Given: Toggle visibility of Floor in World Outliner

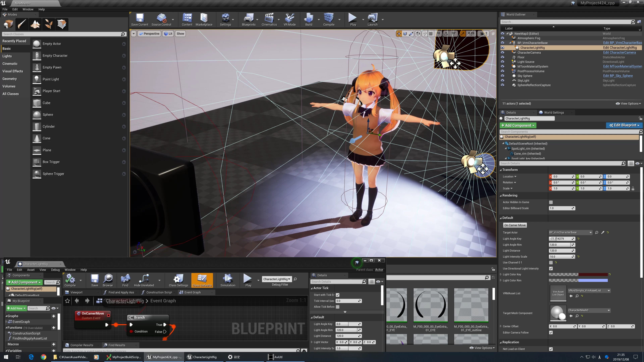Looking at the screenshot, I should point(502,57).
